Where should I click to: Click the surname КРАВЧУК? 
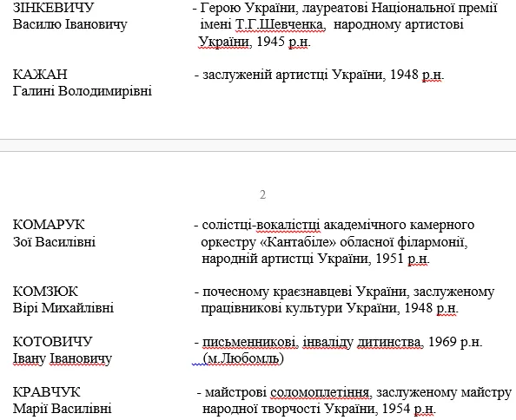click(x=46, y=392)
